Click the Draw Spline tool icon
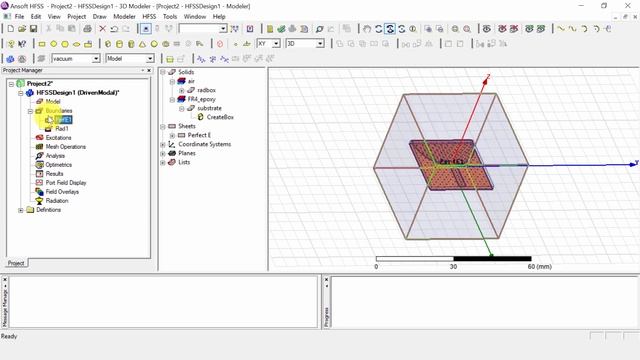Viewport: 640px width, 360px height. [x=573, y=29]
